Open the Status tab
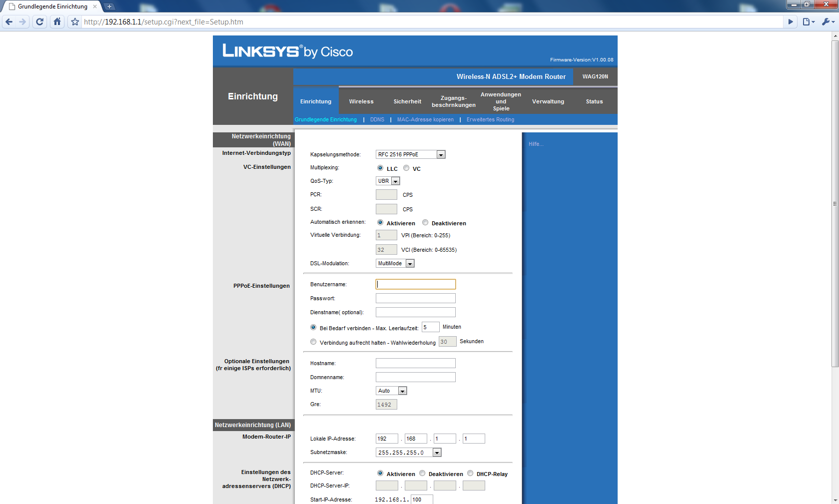The image size is (839, 504). [594, 101]
